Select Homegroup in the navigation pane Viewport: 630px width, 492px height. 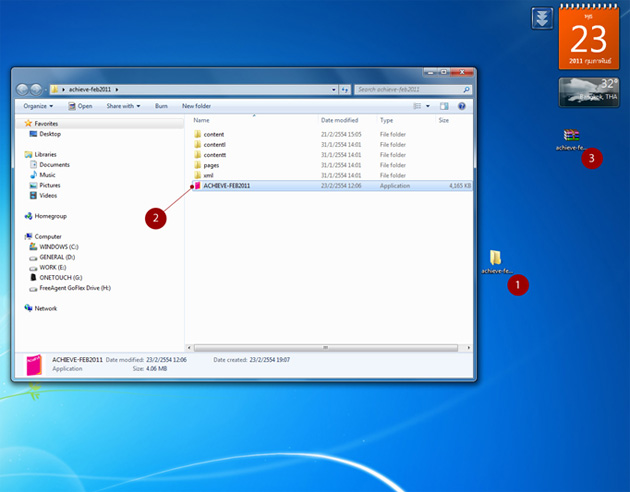click(50, 216)
